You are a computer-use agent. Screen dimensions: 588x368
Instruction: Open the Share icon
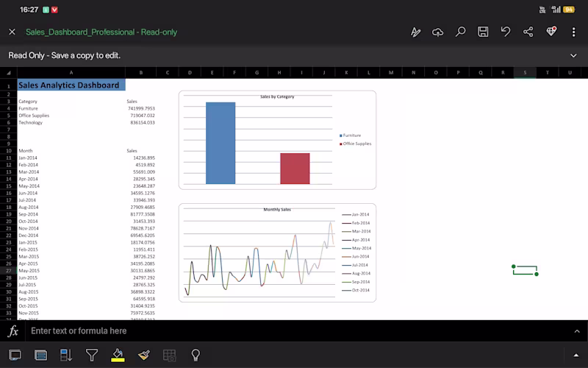(528, 32)
